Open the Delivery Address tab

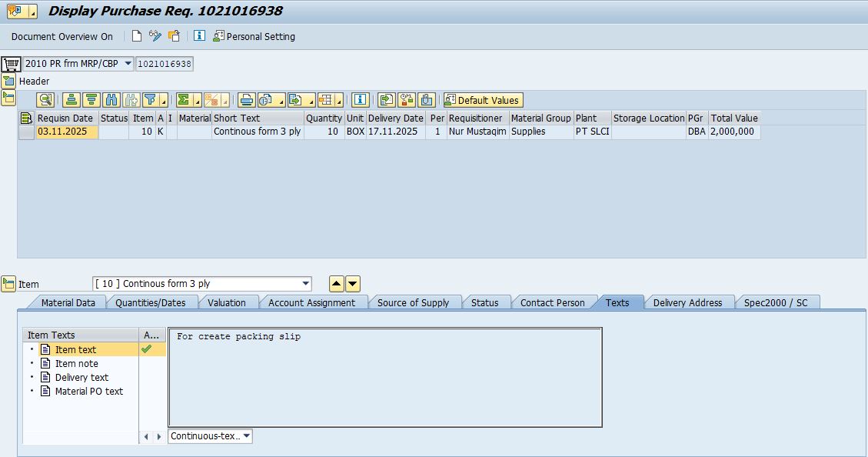coord(687,303)
